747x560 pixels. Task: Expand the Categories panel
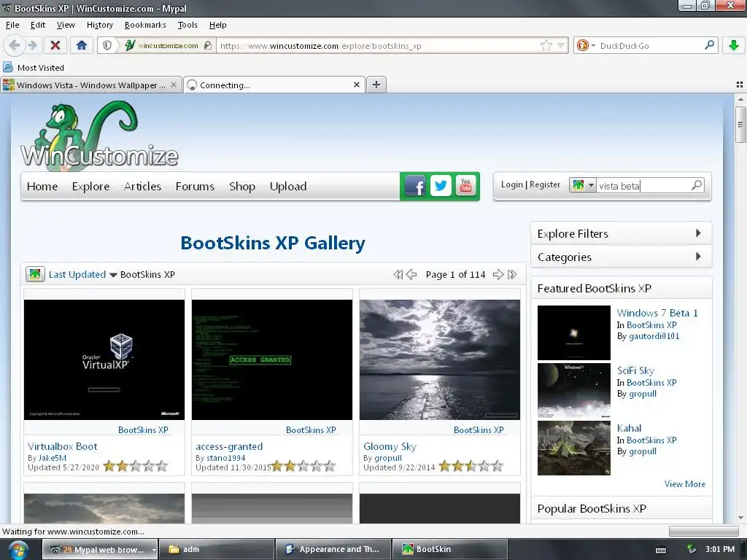point(621,257)
